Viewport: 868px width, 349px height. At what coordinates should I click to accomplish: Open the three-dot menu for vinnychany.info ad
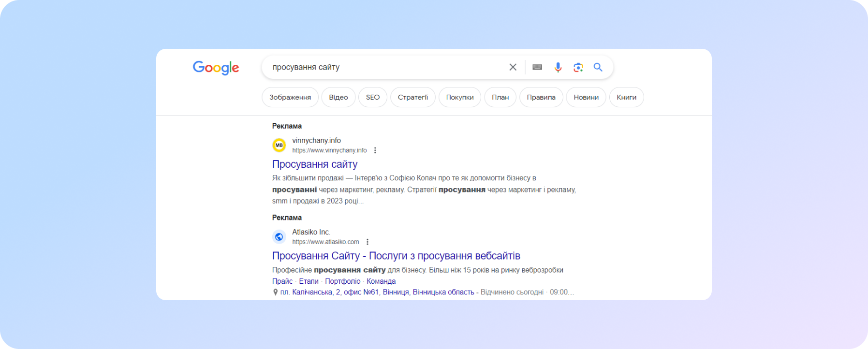(x=375, y=150)
